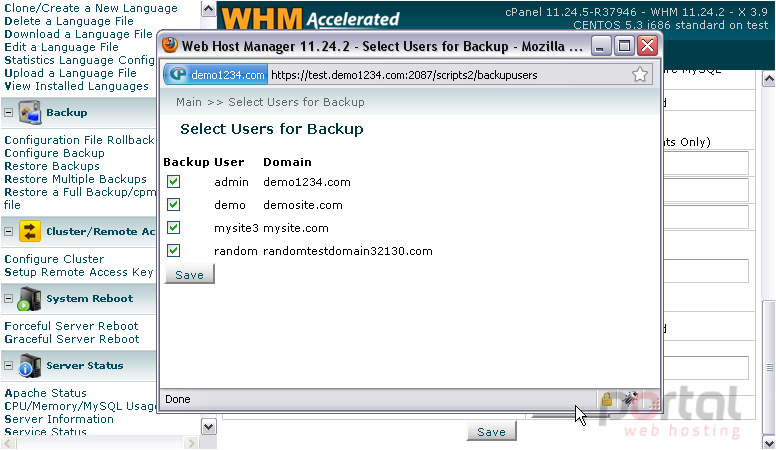Click mysite.com domain text
The image size is (776, 450).
tap(296, 228)
